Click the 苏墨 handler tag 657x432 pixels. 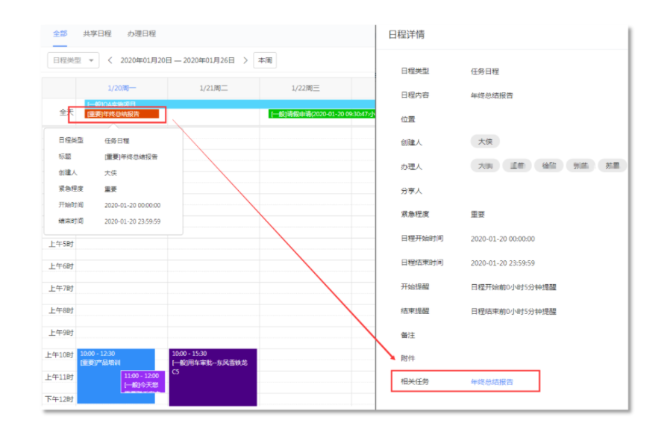[612, 166]
